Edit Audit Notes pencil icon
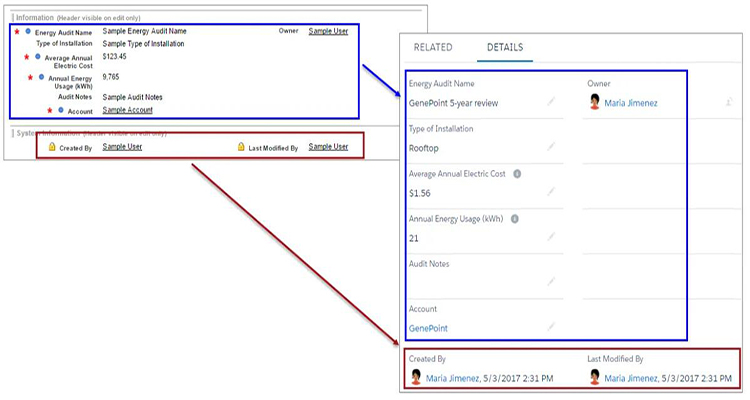750x400 pixels. 551,282
